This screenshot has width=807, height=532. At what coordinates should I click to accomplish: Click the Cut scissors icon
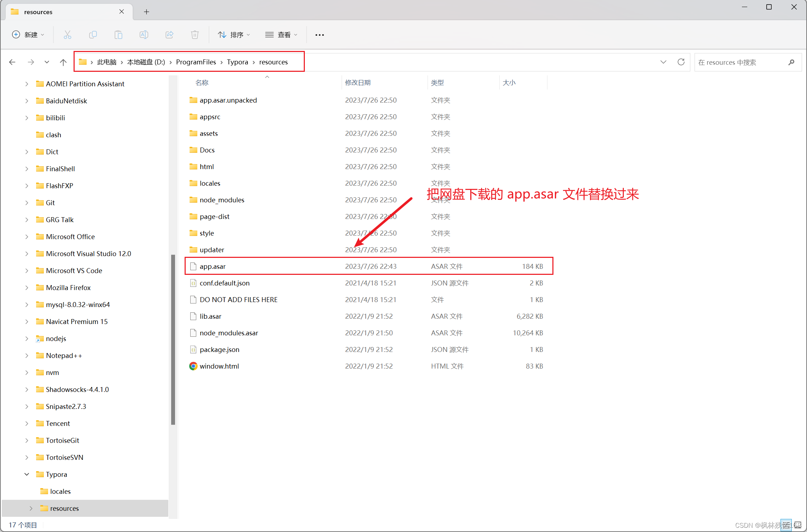coord(67,35)
